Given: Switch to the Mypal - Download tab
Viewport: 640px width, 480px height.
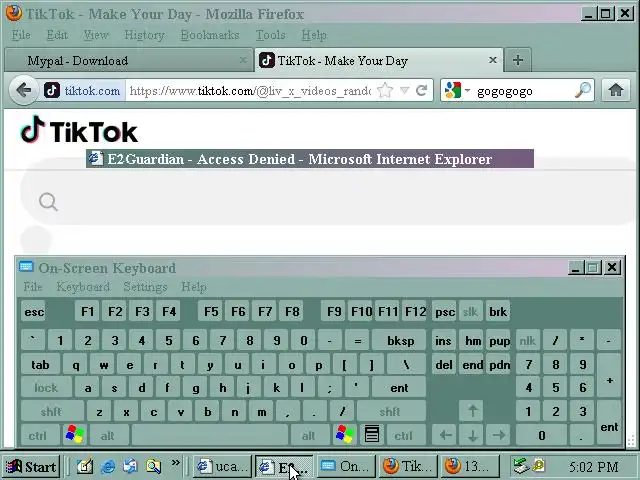Looking at the screenshot, I should tap(129, 60).
